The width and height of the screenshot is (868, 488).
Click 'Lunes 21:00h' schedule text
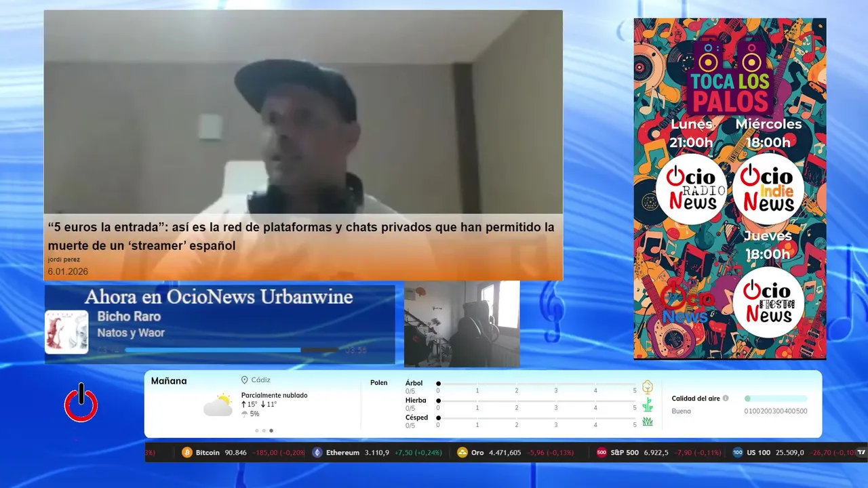[692, 134]
